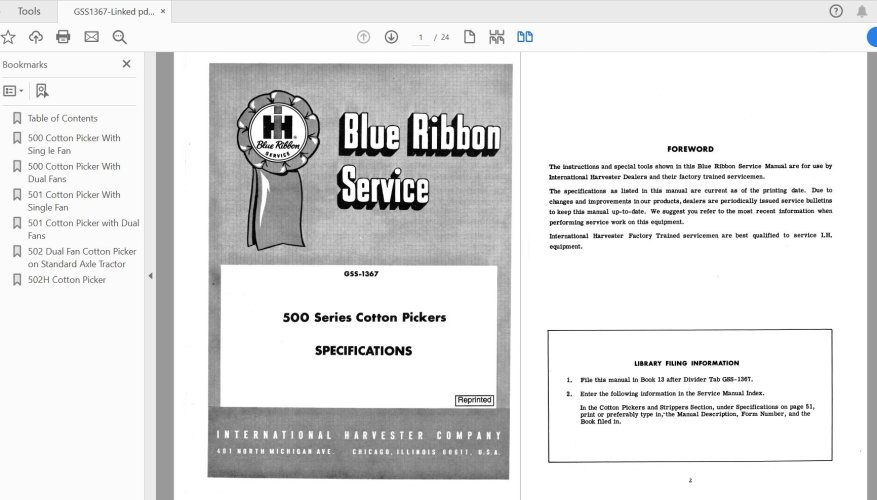877x500 pixels.
Task: Open the bookmarks options dropdown
Action: tap(13, 90)
